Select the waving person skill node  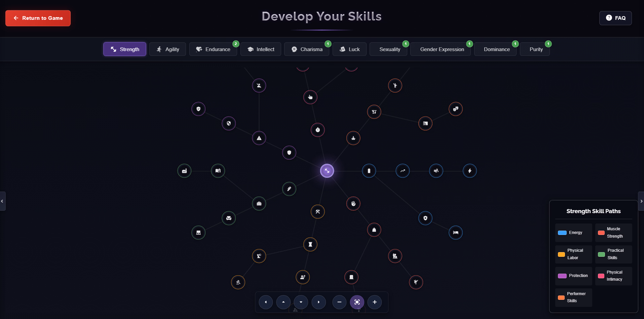point(395,85)
